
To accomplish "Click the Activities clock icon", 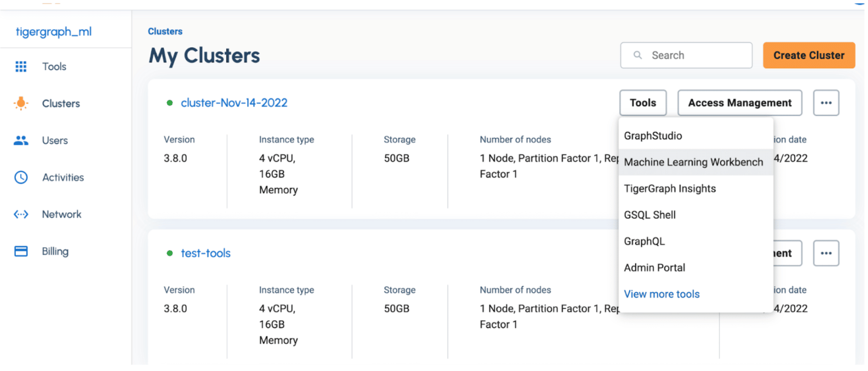I will tap(21, 177).
